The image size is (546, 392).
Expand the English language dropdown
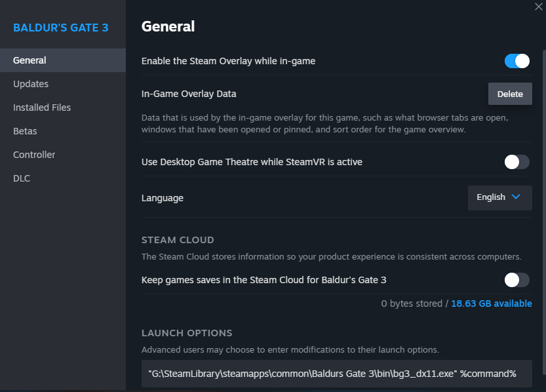(499, 197)
